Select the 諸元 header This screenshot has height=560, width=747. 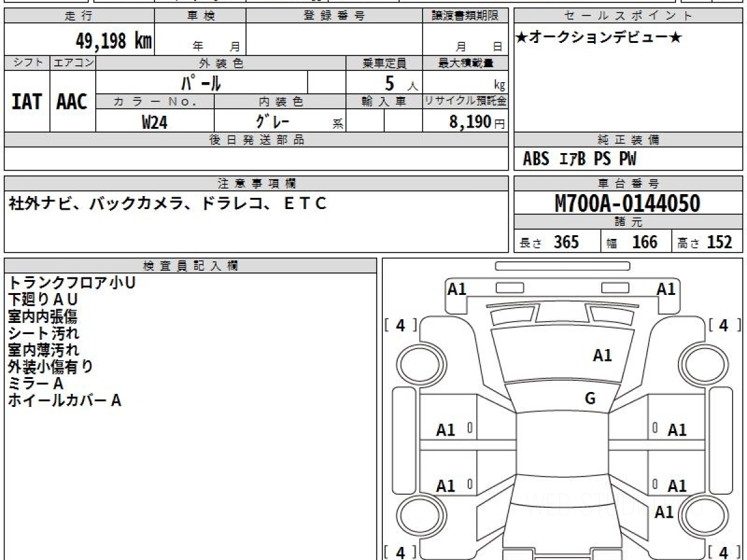(x=628, y=222)
